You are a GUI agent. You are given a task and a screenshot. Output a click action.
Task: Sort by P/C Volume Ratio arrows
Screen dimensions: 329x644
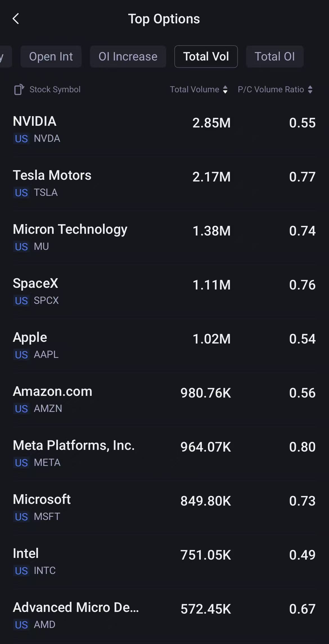[310, 89]
